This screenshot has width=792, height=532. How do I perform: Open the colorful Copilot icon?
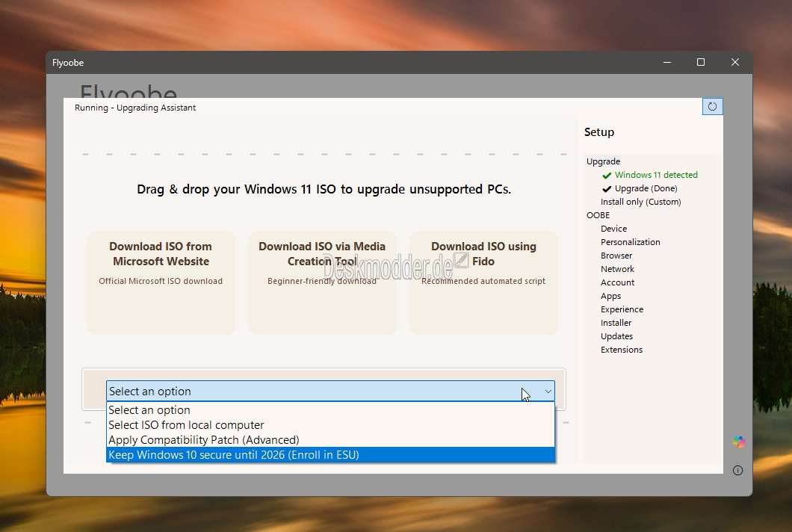click(x=738, y=442)
